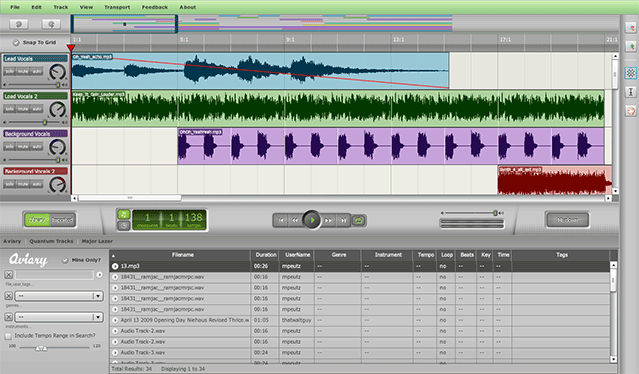This screenshot has width=639, height=374.
Task: Preview the April 13 2009 Opening Day file
Action: 115,320
